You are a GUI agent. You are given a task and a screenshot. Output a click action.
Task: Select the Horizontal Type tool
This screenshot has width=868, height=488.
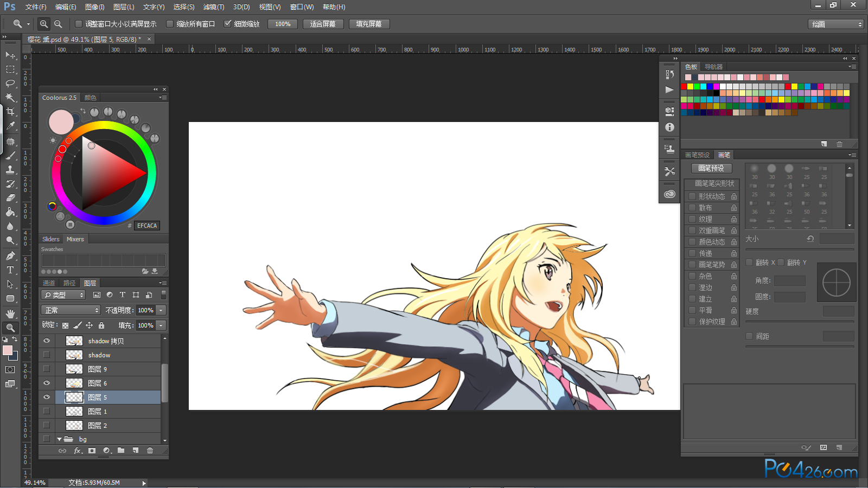click(10, 269)
